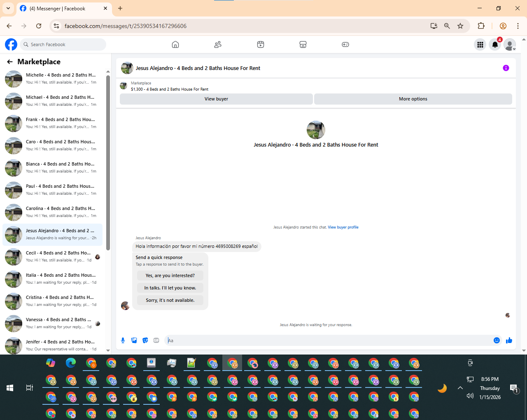Click the message input field Aa
The width and height of the screenshot is (527, 420).
[x=328, y=341]
